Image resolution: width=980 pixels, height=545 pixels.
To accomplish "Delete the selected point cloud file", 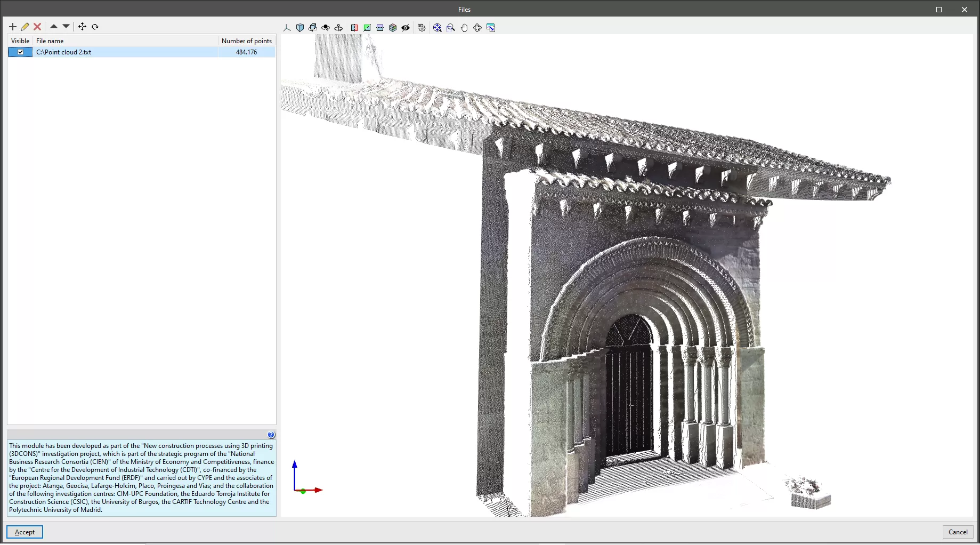I will tap(37, 27).
